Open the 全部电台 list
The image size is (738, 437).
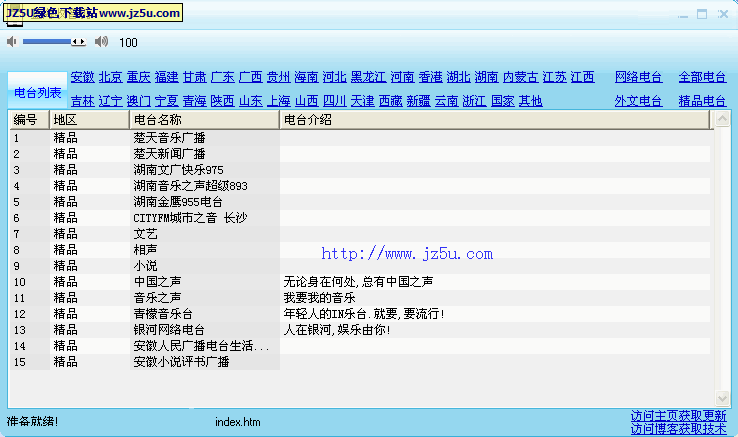point(702,77)
